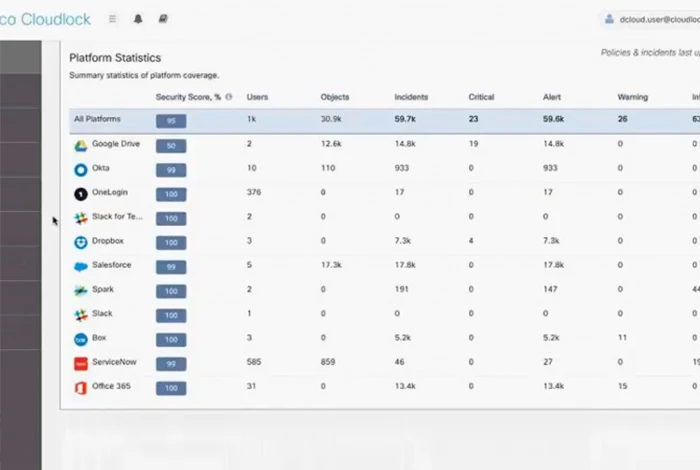The image size is (700, 470).
Task: Click the ServiceNow platform icon
Action: click(x=81, y=364)
